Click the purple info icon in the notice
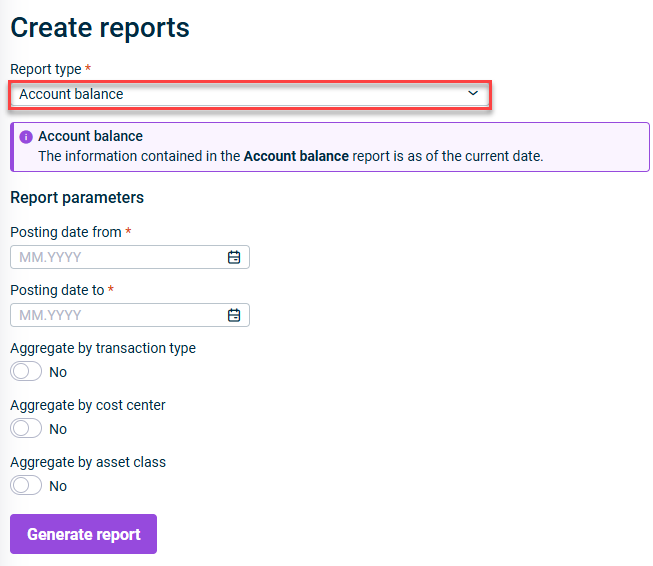The height and width of the screenshot is (566, 653). coord(26,137)
